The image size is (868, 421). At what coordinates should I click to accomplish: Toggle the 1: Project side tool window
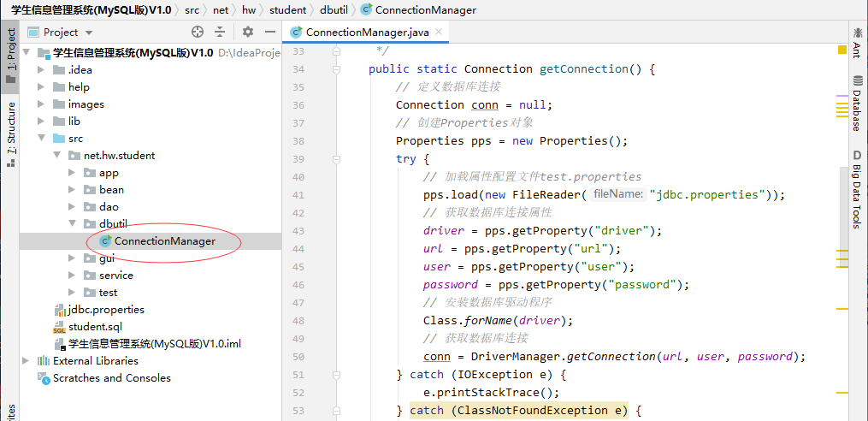pyautogui.click(x=10, y=56)
